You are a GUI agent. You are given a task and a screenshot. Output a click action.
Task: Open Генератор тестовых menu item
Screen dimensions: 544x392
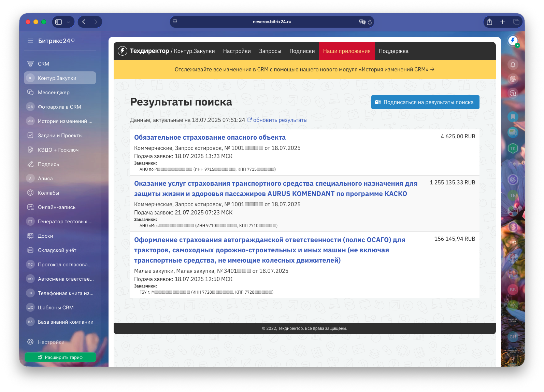coord(60,222)
